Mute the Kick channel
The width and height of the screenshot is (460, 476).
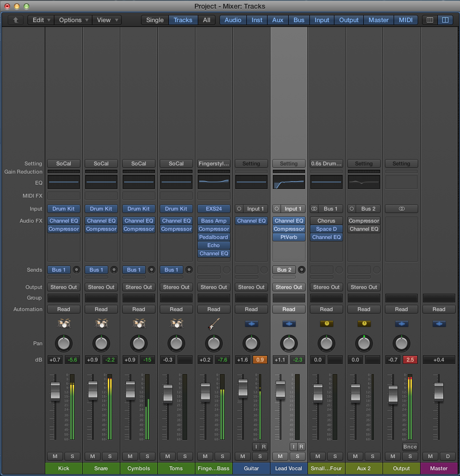(x=55, y=456)
